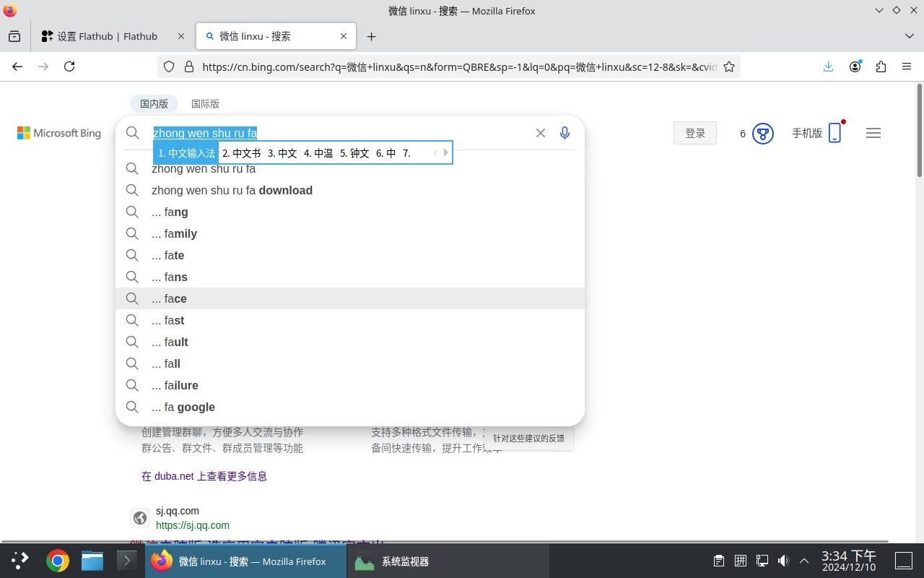This screenshot has height=578, width=924.
Task: Open the Bing rewards trophy icon
Action: point(763,134)
